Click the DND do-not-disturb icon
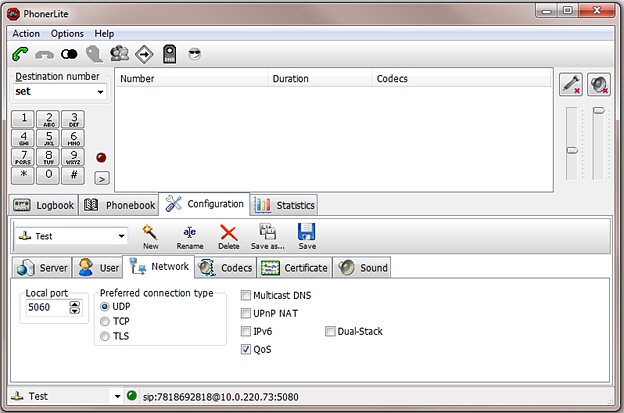The width and height of the screenshot is (624, 413). (170, 54)
